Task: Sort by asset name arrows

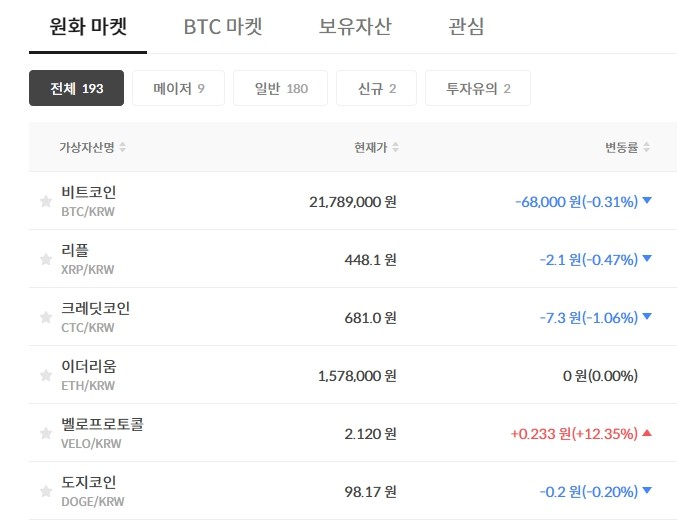Action: (x=122, y=148)
